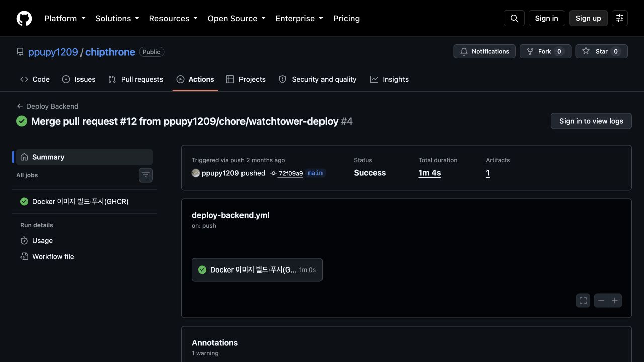
Task: Click the Star icon
Action: point(586,51)
